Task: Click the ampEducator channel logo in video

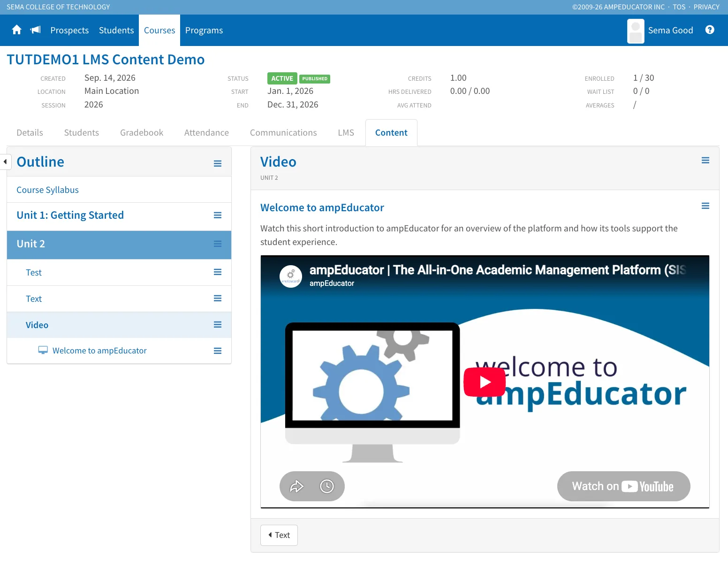Action: [291, 276]
